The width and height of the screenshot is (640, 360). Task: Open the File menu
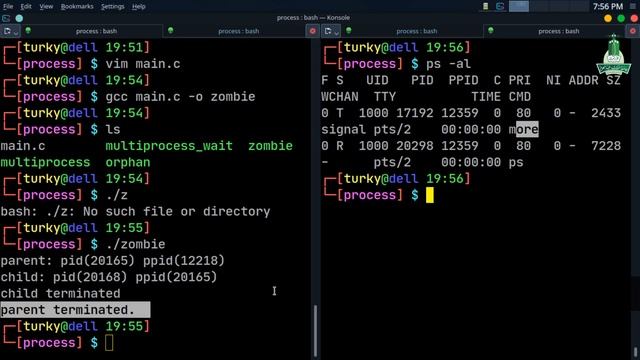pos(8,7)
